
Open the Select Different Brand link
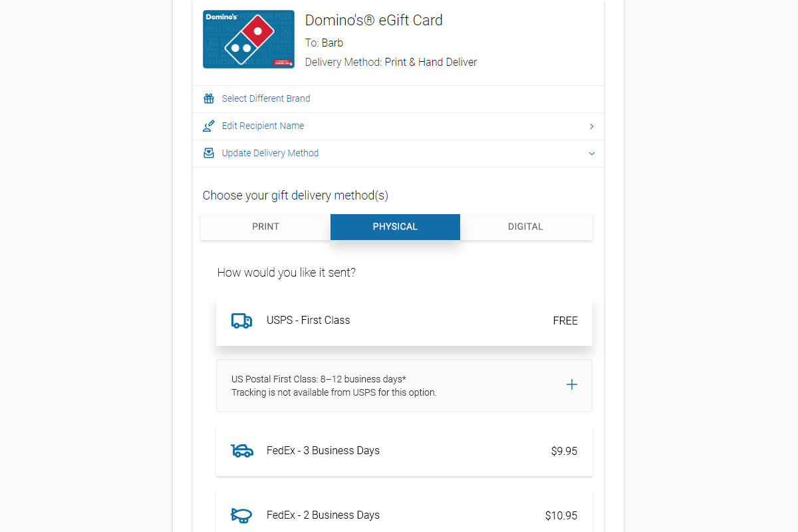266,98
